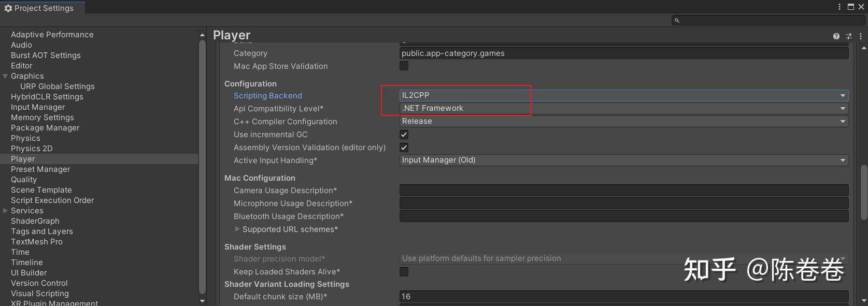The width and height of the screenshot is (868, 306).
Task: Open the Api Compatibility Level dropdown
Action: tap(623, 108)
